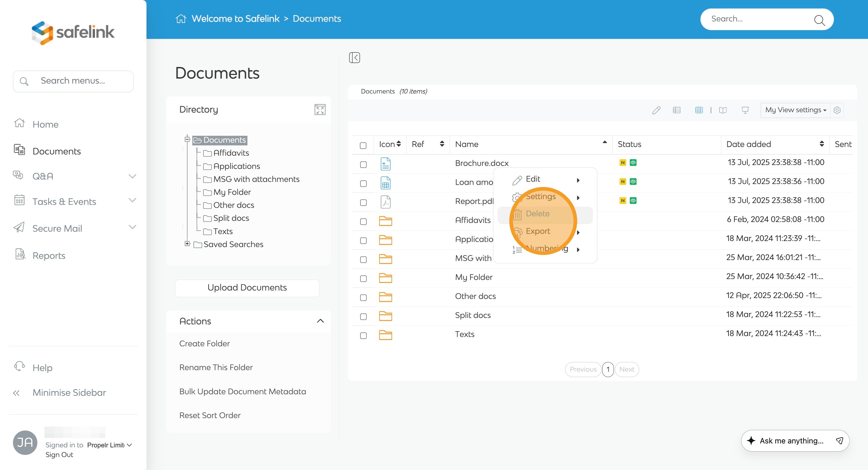Click the presentation screen icon
The height and width of the screenshot is (470, 868).
[745, 110]
